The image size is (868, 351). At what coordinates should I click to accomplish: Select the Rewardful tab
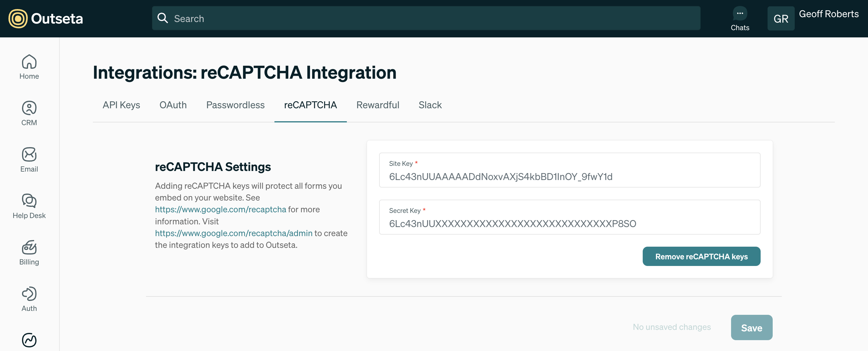click(377, 105)
